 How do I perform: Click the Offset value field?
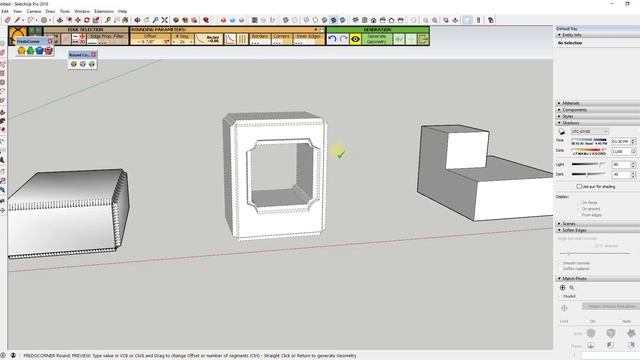[150, 42]
